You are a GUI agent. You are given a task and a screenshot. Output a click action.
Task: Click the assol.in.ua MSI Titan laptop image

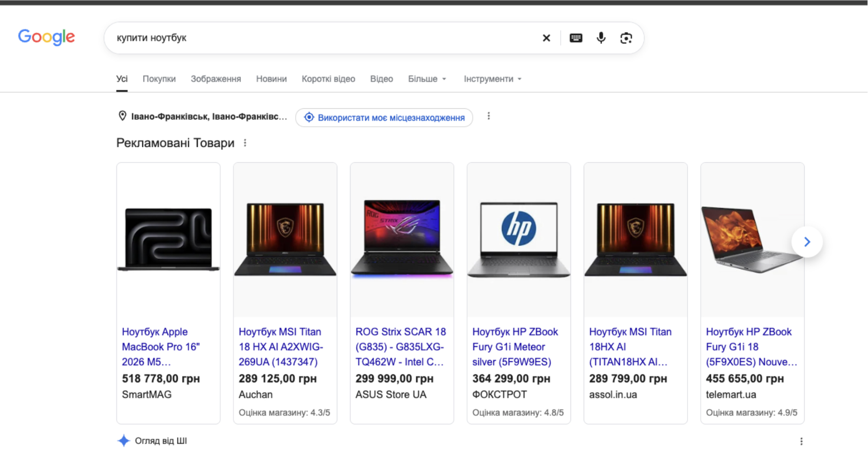click(636, 239)
